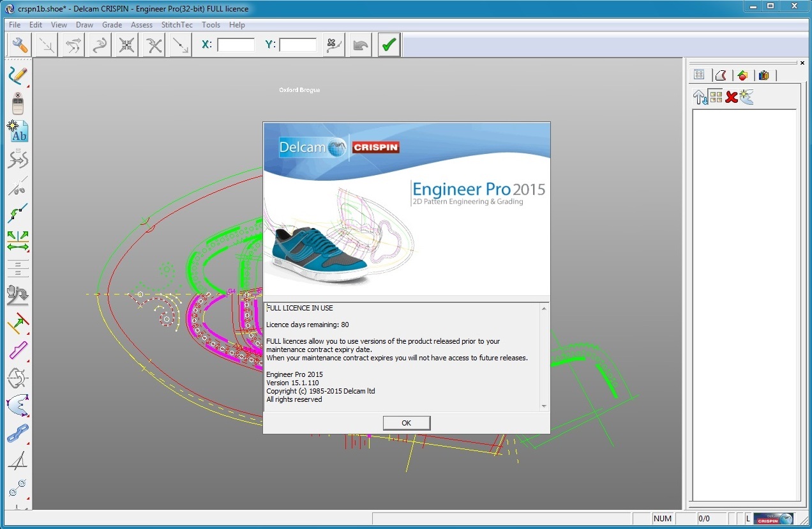Switch to the colored shapes side panel tab
The image size is (812, 529).
pos(742,75)
